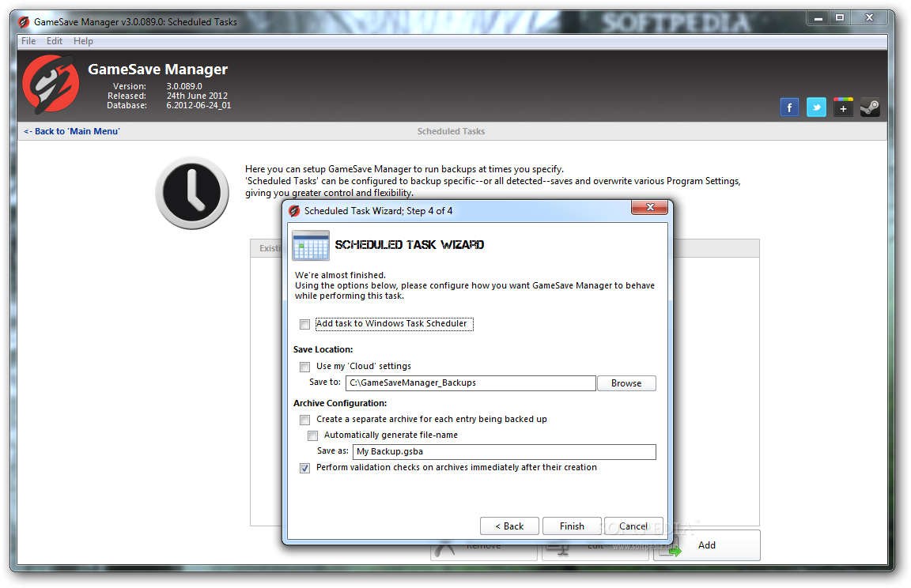911x588 pixels.
Task: Enable separate archive for each entry
Action: [304, 419]
